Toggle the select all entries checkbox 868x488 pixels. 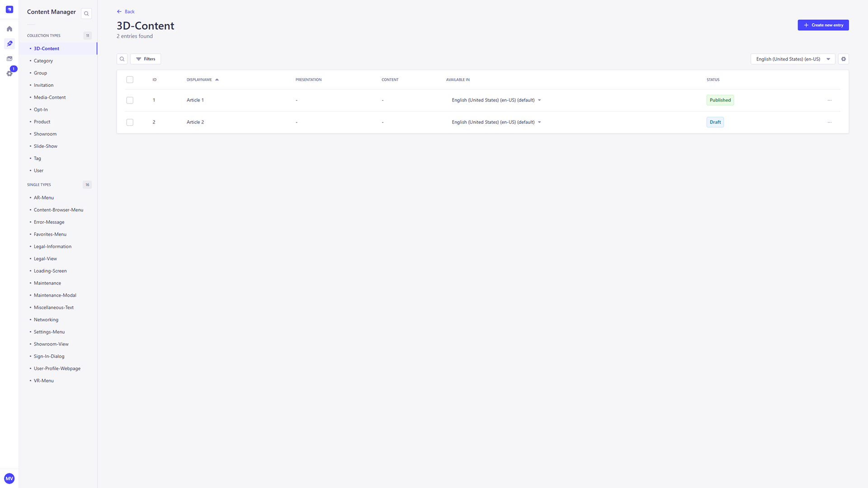(130, 80)
